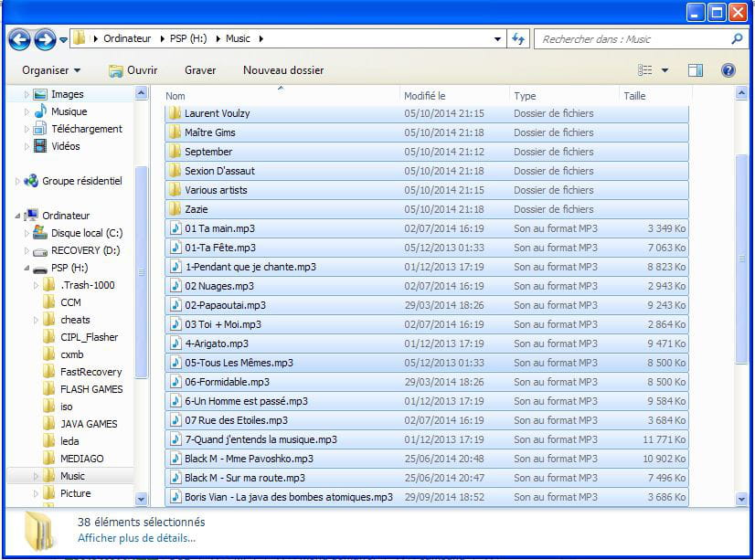Click the file list scrollbar down arrow

[741, 500]
